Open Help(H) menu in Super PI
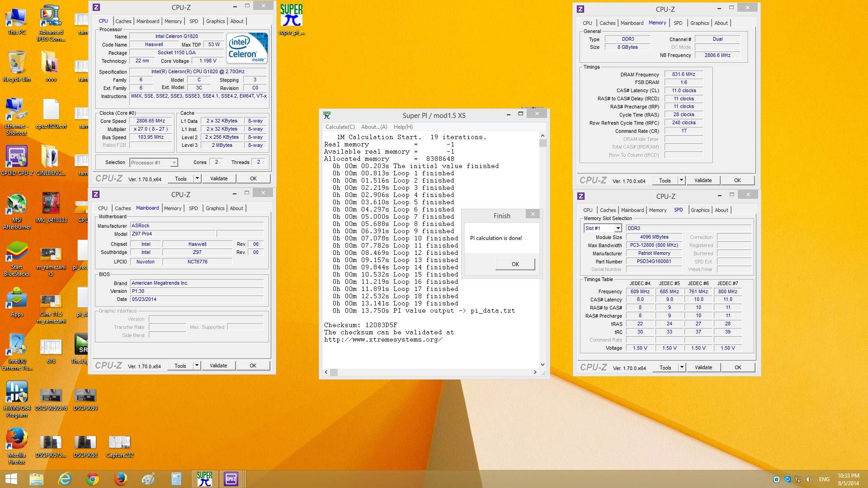 (403, 127)
